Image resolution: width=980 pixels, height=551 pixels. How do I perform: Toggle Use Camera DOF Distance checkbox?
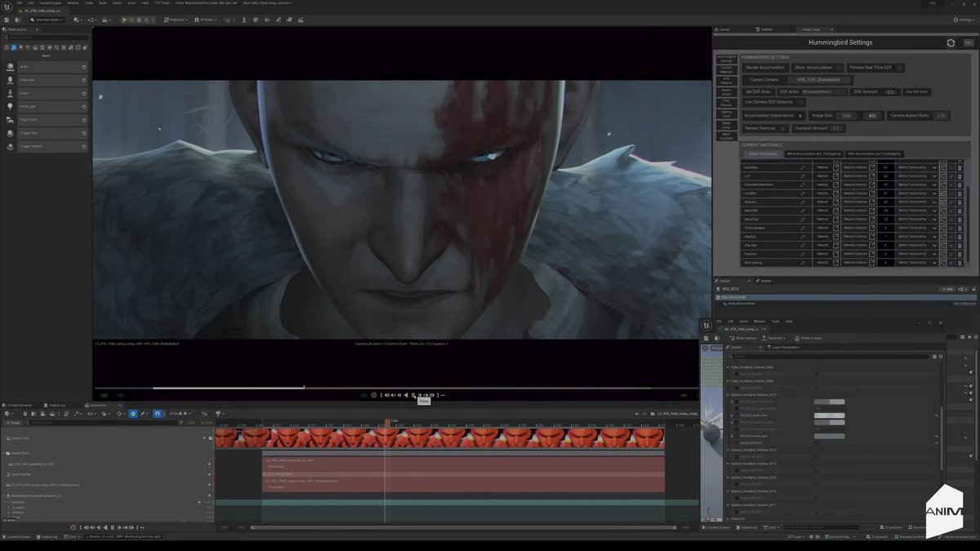[800, 102]
